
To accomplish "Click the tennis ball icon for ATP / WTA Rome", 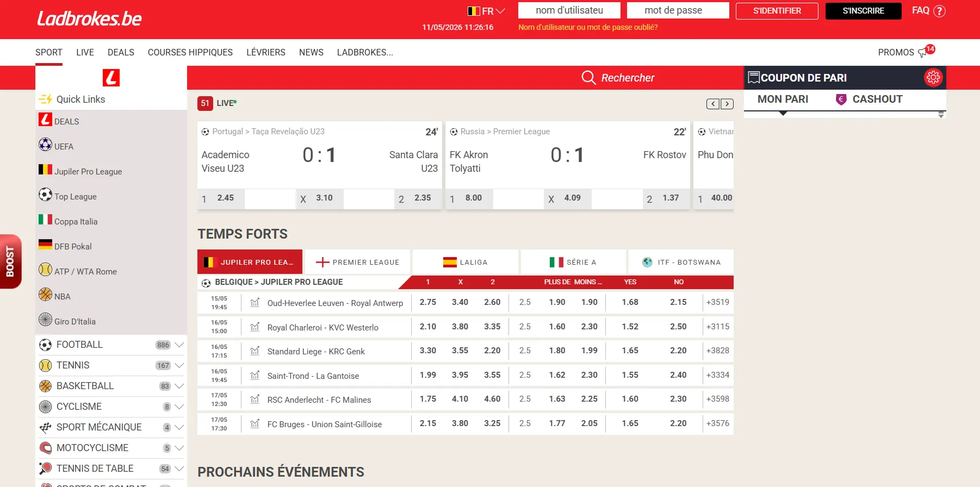I will [x=45, y=270].
